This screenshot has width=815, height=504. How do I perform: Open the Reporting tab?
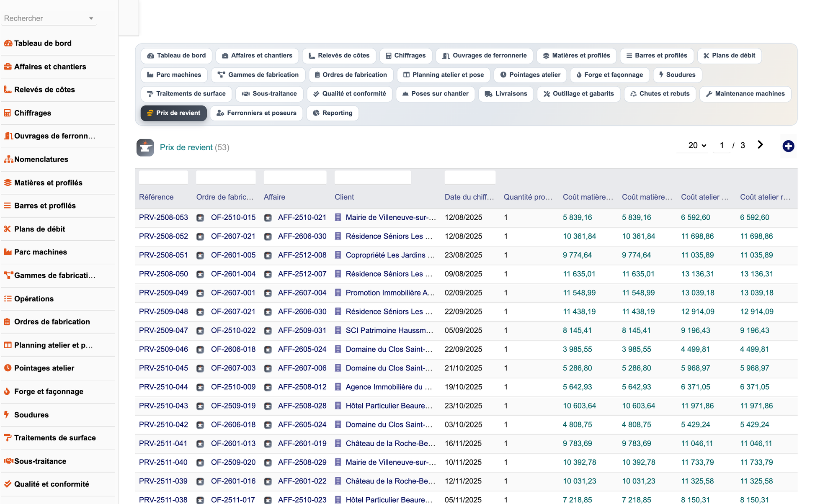coord(333,113)
